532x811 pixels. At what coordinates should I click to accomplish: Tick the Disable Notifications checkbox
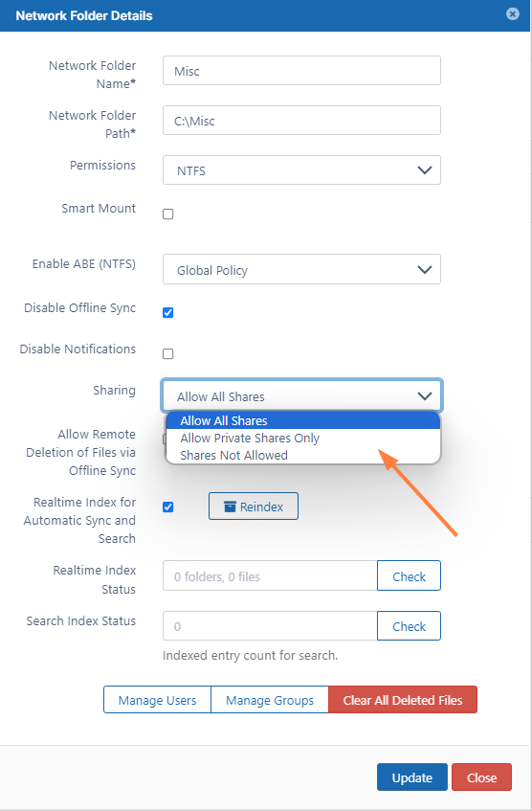pyautogui.click(x=168, y=353)
